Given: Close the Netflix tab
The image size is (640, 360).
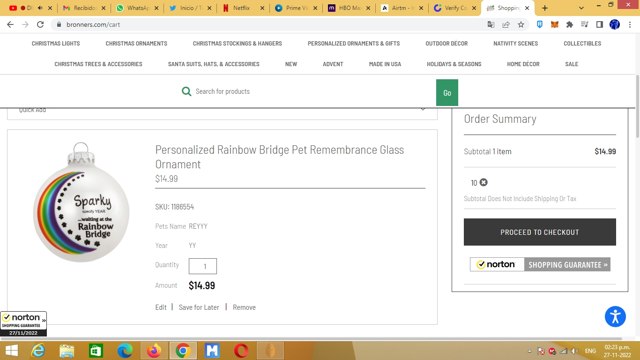Looking at the screenshot, I should point(262,8).
